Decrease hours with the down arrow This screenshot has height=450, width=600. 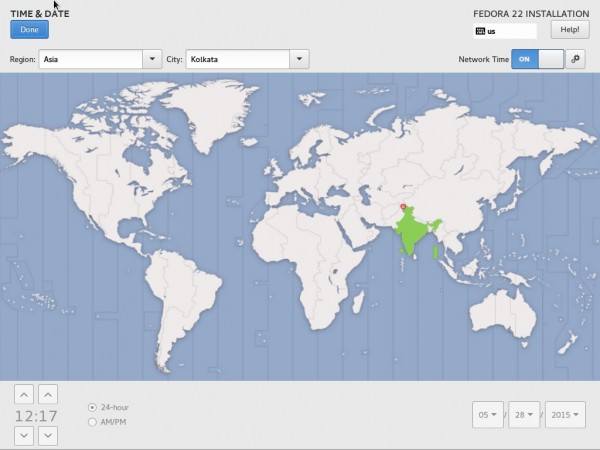pyautogui.click(x=24, y=435)
